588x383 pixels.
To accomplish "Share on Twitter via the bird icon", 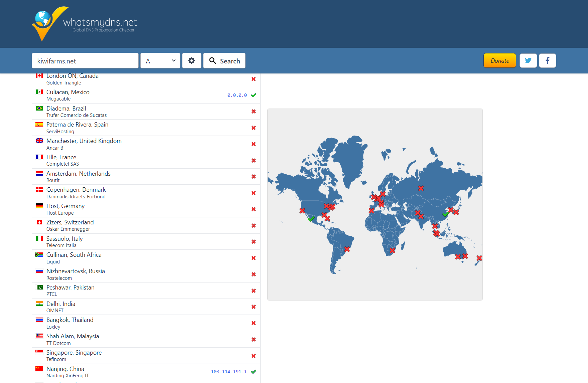I will [x=528, y=61].
